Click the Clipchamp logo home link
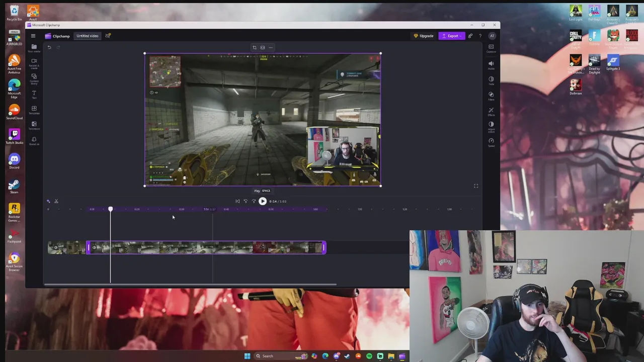Viewport: 644px width, 362px height. (x=57, y=36)
